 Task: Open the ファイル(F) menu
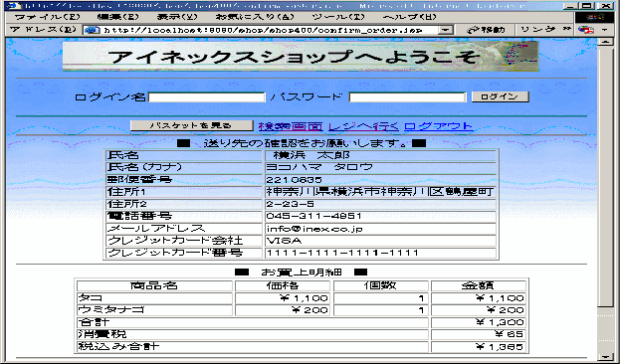point(47,17)
